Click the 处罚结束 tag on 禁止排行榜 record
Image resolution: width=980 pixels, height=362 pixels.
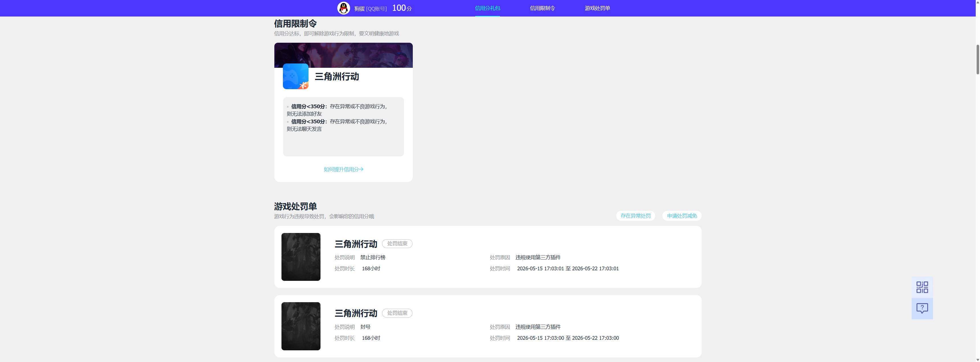pos(397,244)
